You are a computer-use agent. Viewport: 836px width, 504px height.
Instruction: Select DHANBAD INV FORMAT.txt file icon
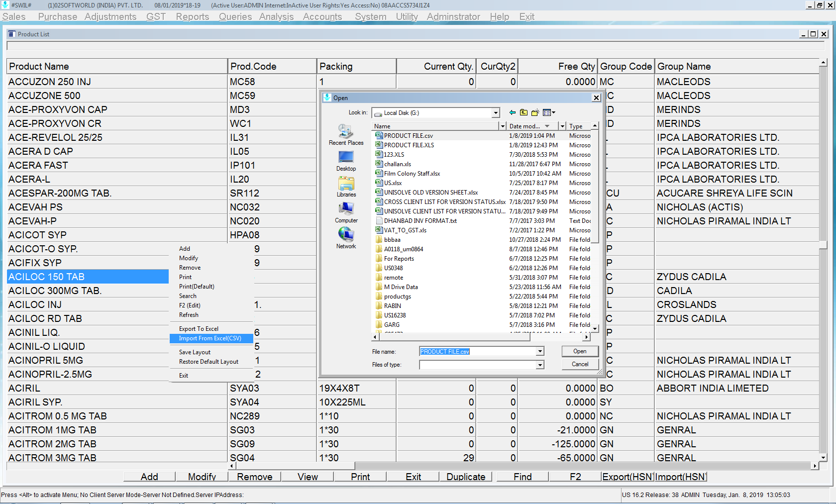(x=379, y=220)
